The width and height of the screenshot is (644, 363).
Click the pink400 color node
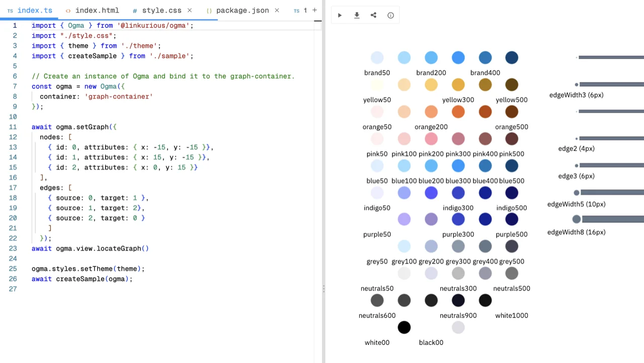pos(485,138)
